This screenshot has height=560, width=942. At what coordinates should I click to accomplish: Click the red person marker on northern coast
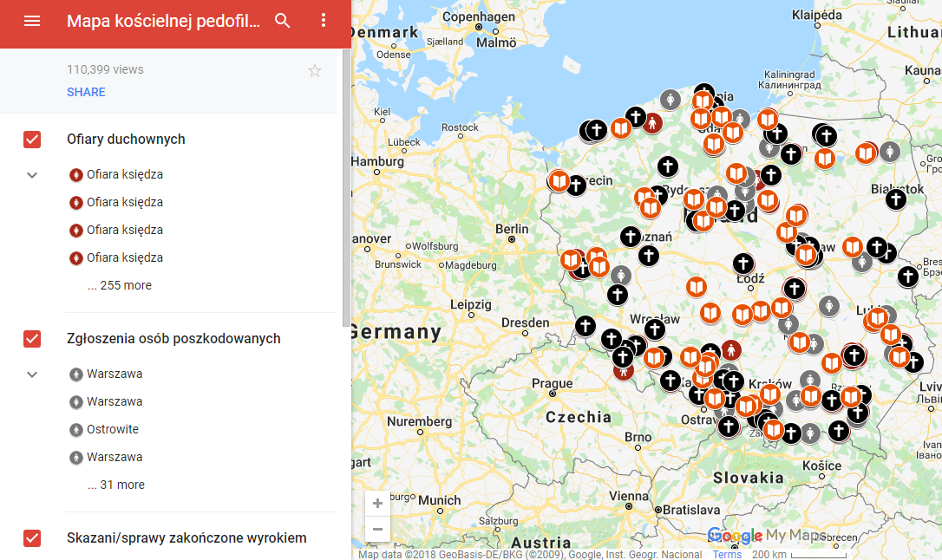pyautogui.click(x=652, y=123)
